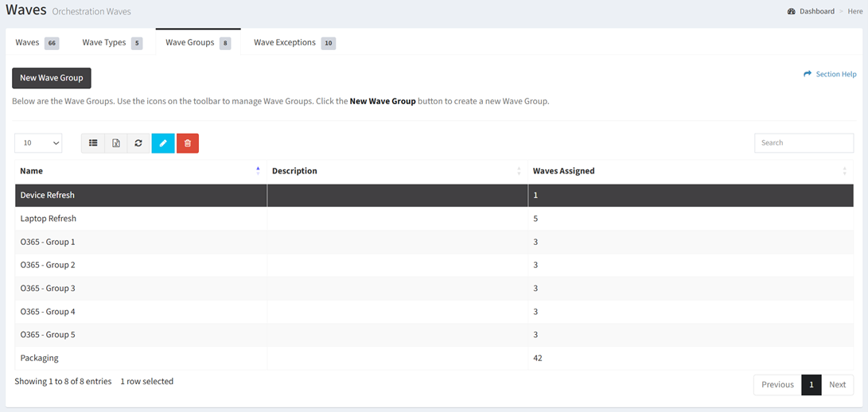Click the Dashboard gauge icon
Viewport: 868px width, 412px height.
click(792, 11)
